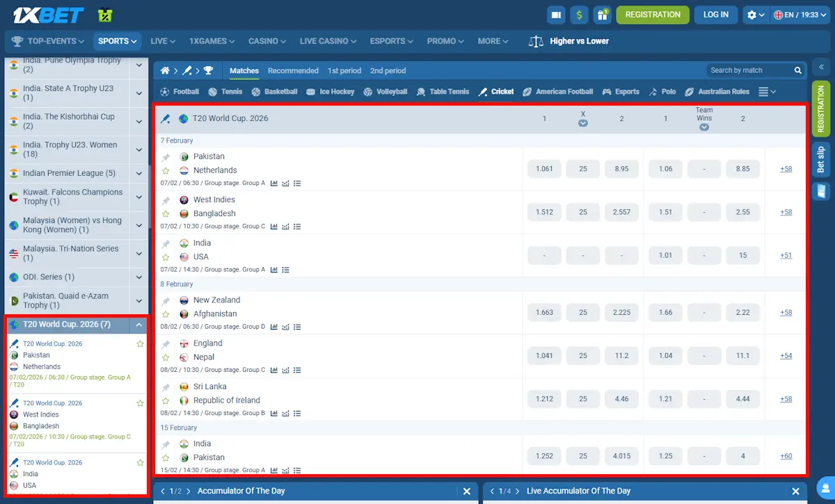Toggle the favorite star for India vs USA
This screenshot has height=504, width=835.
tap(165, 257)
